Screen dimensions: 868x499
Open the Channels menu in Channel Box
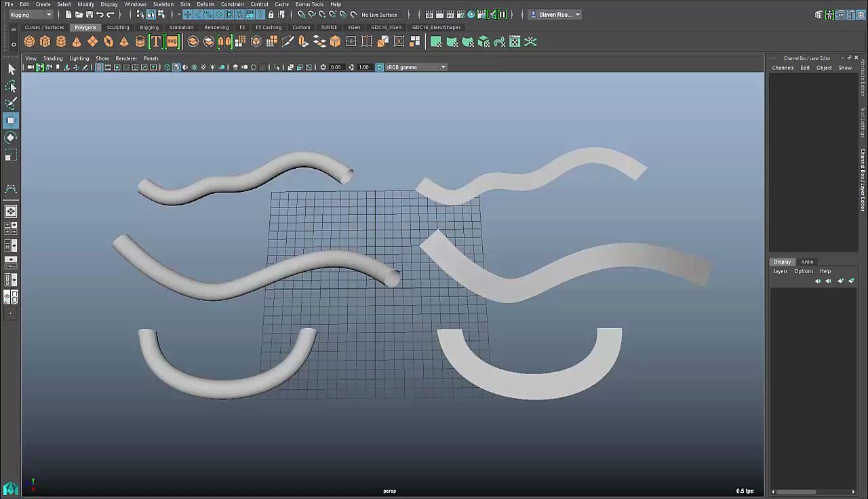coord(783,68)
